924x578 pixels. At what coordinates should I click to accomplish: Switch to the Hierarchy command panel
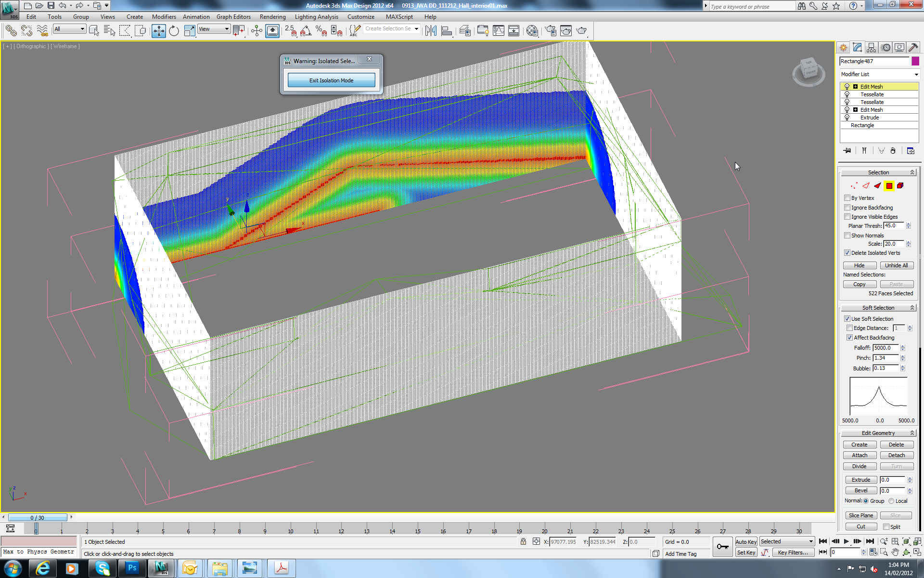[871, 47]
